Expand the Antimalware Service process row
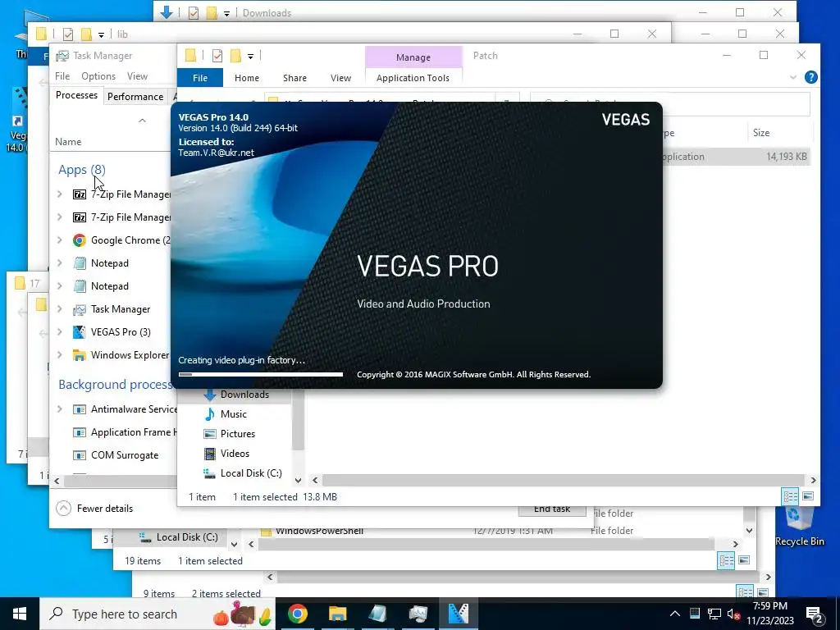Viewport: 840px width, 630px height. [59, 409]
